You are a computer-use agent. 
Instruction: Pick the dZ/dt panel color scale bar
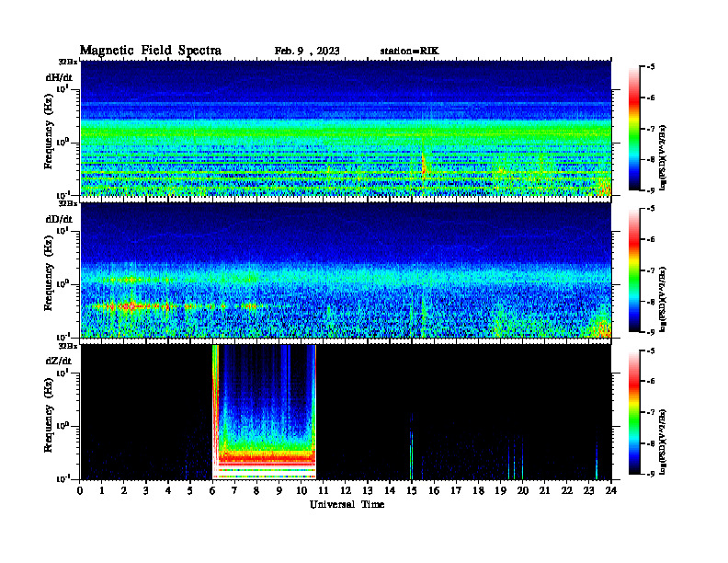[x=633, y=412]
